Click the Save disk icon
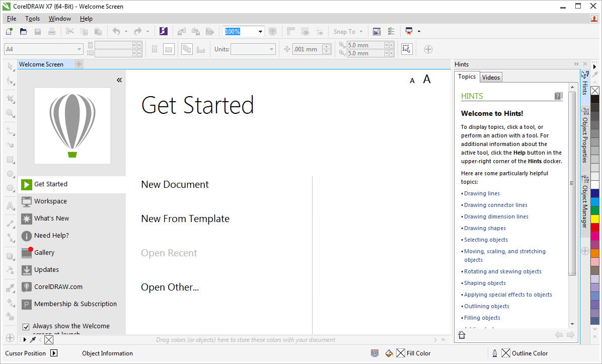The image size is (602, 364). tap(38, 32)
